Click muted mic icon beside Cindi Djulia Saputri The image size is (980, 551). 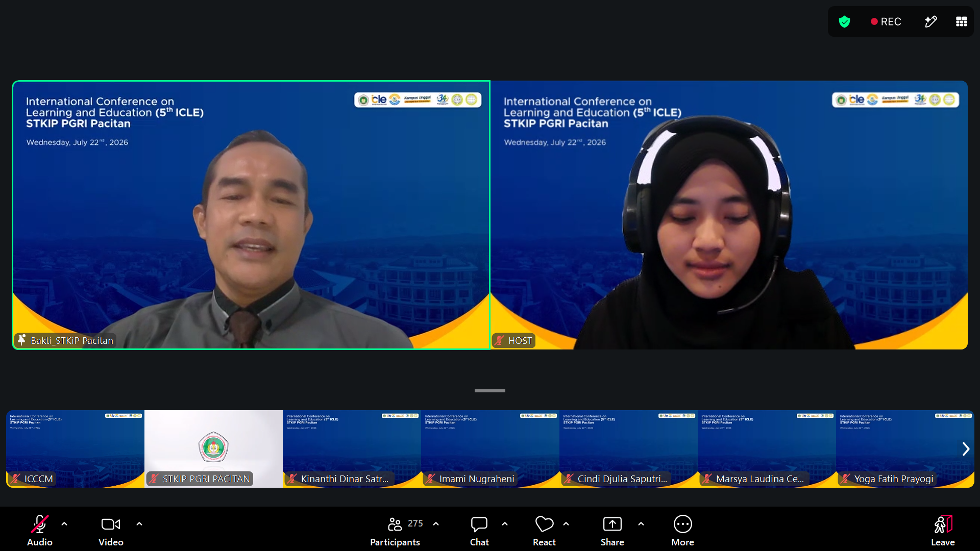[x=569, y=479]
